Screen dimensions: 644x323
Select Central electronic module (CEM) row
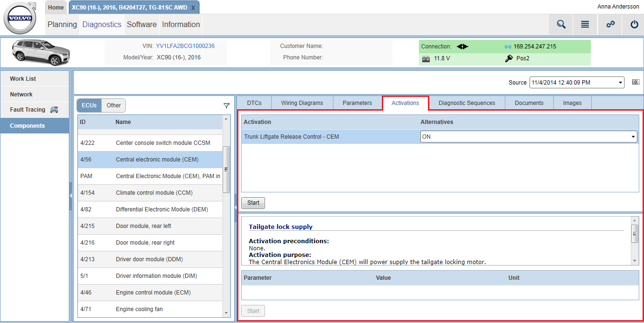point(150,160)
